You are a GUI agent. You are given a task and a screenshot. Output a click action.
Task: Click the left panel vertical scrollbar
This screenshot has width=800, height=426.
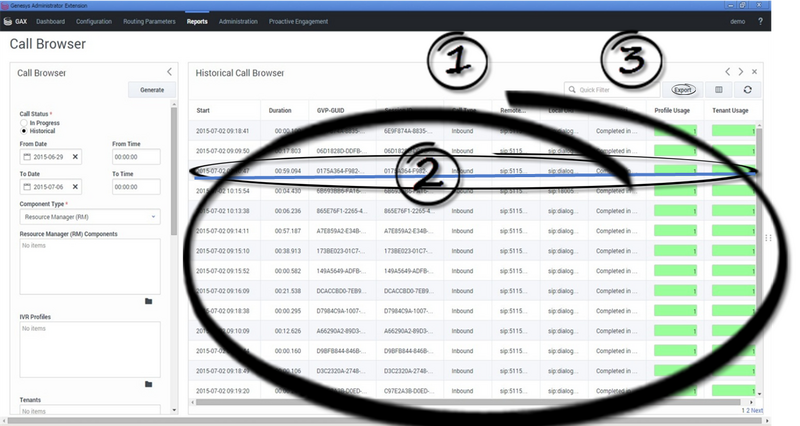click(x=174, y=171)
